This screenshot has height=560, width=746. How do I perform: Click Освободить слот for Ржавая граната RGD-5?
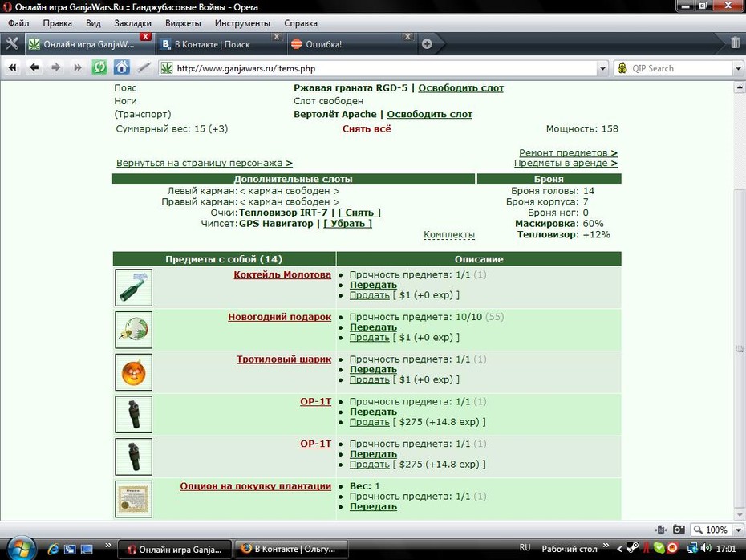click(460, 88)
